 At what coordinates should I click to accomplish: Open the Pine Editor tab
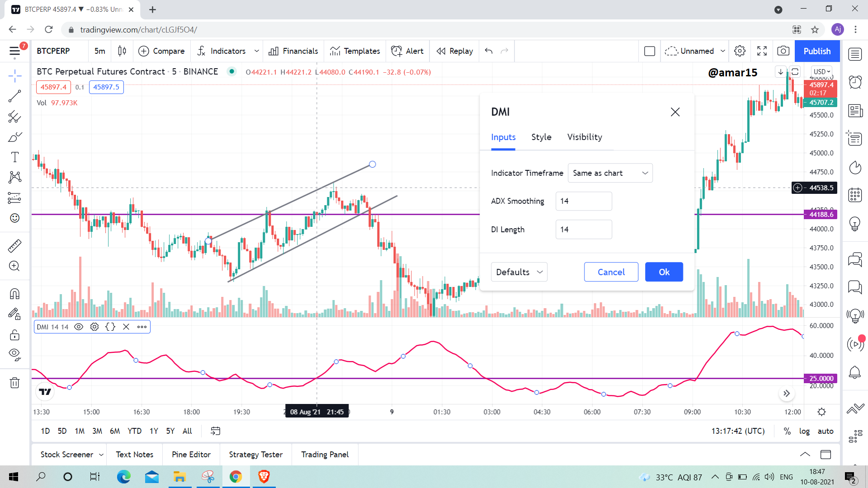[x=191, y=455]
